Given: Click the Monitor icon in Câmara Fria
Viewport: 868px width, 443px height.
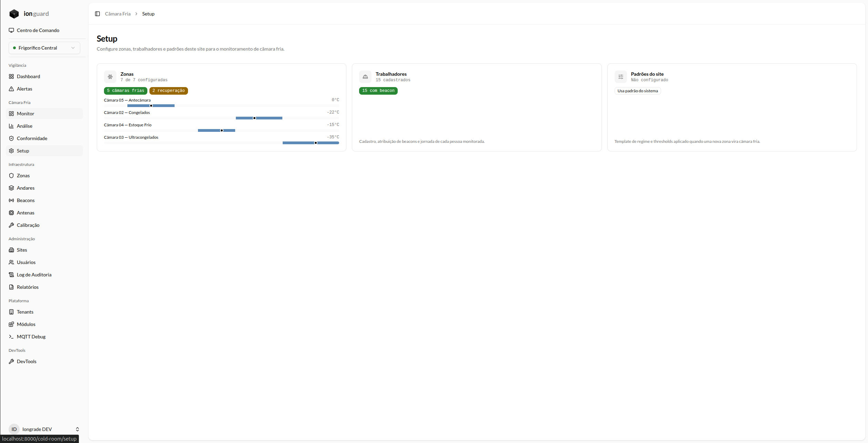Looking at the screenshot, I should point(11,114).
